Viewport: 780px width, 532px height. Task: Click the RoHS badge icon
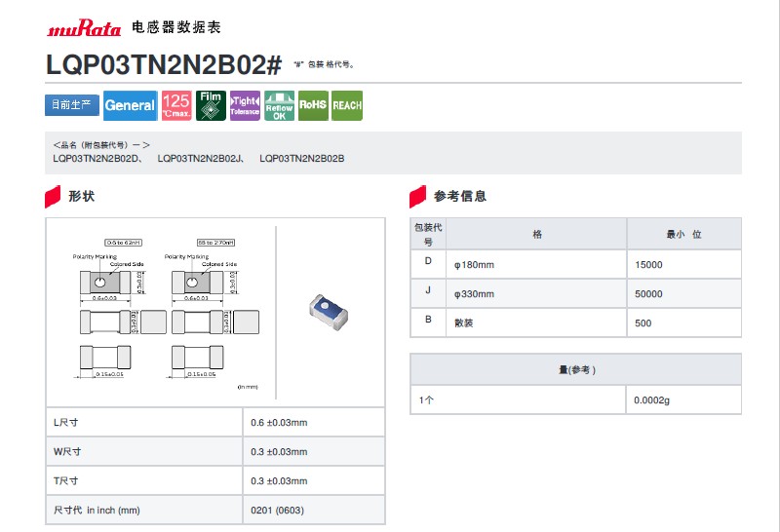[x=313, y=105]
